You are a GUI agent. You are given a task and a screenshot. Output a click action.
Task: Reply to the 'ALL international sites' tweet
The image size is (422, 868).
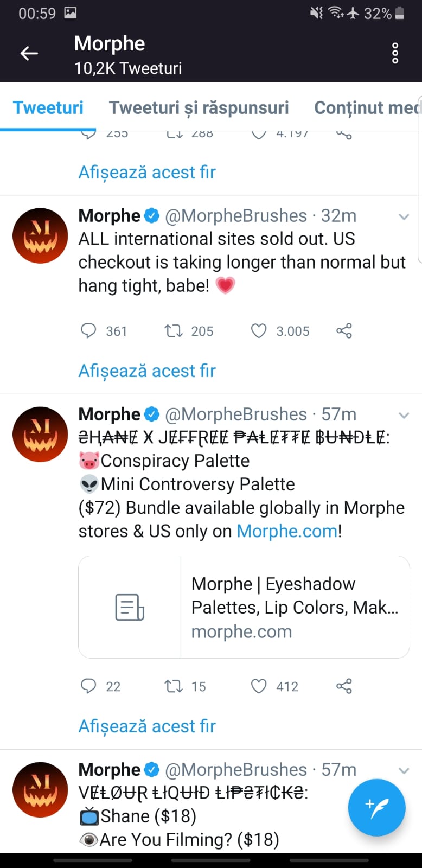pyautogui.click(x=88, y=330)
